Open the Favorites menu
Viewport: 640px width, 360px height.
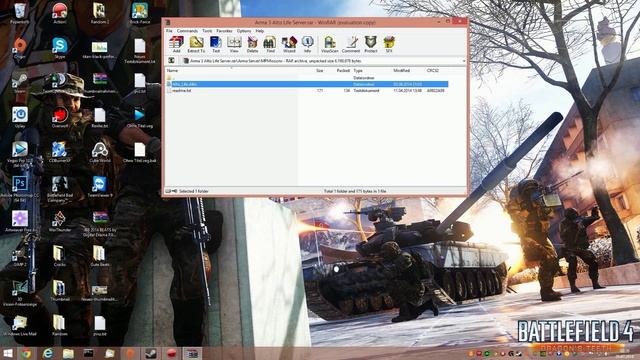224,31
